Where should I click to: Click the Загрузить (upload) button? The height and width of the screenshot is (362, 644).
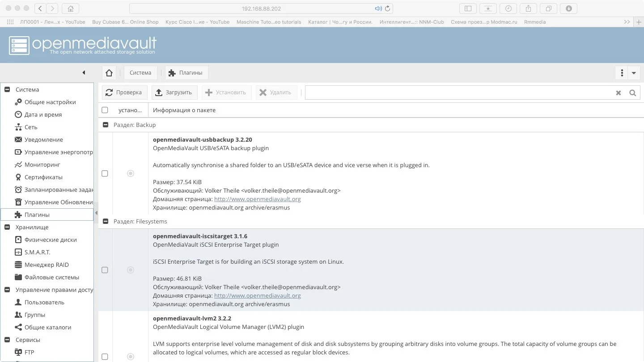[174, 93]
